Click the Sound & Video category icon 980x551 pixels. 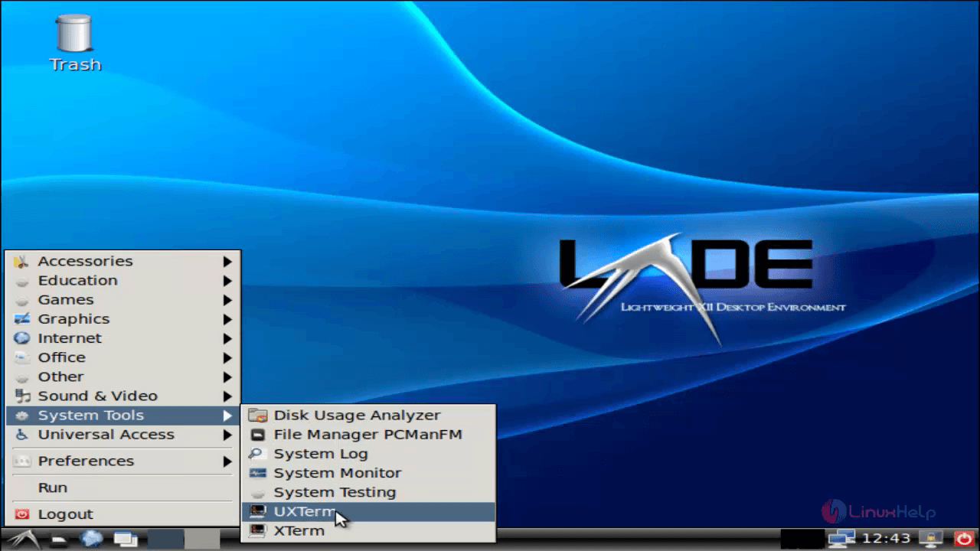[x=22, y=396]
